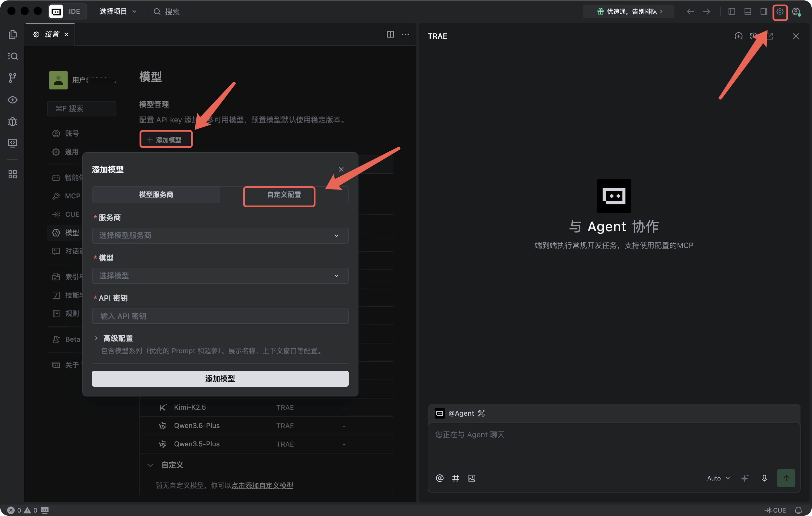Click the top bar 搜索 box
This screenshot has height=516, width=812.
pyautogui.click(x=166, y=11)
